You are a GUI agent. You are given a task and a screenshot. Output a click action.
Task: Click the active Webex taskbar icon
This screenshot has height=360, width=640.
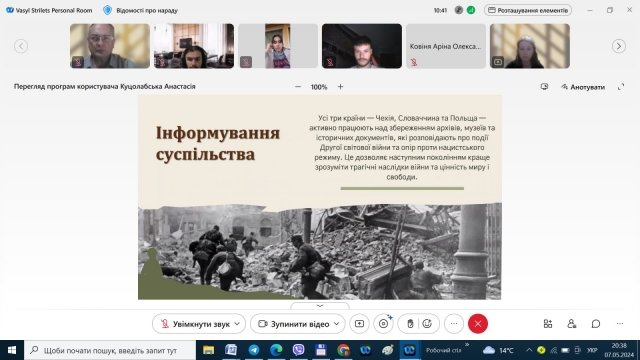pyautogui.click(x=409, y=350)
